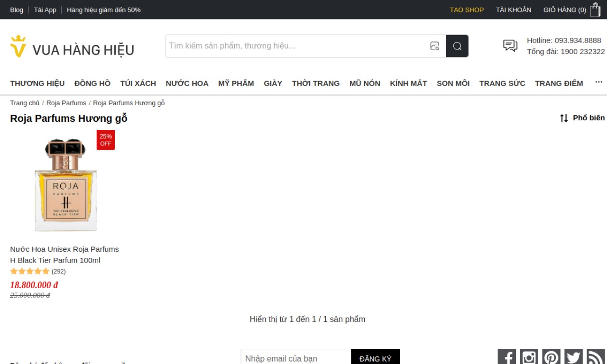Viewport: 607px width, 364px height.
Task: Click the 25% OFF discount badge
Action: coord(106,140)
